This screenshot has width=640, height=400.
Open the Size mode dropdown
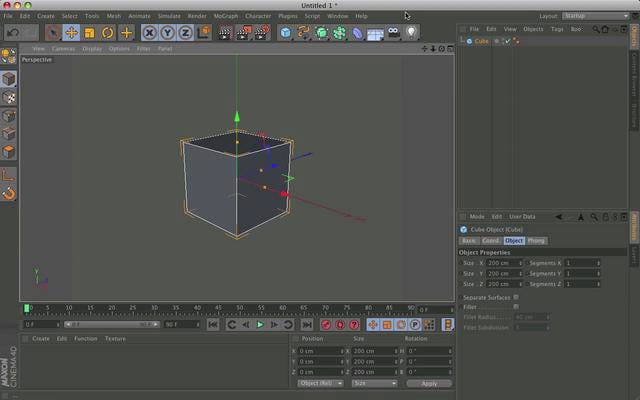(374, 383)
